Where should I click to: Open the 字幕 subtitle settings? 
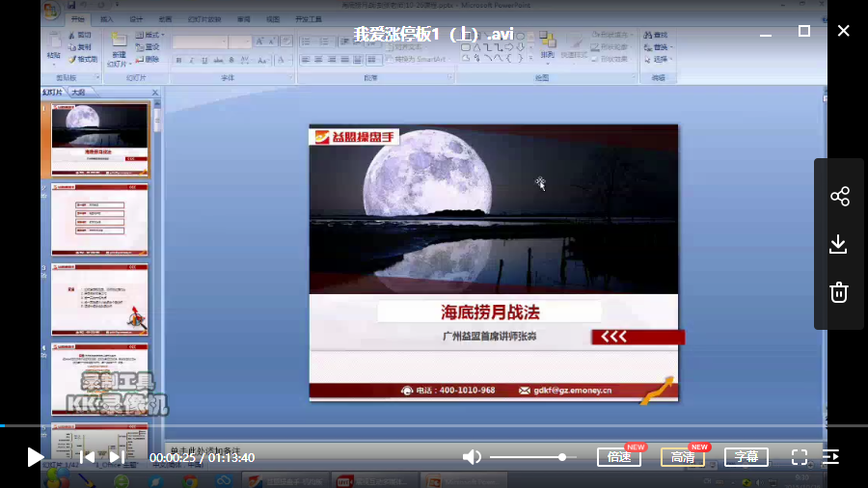746,457
